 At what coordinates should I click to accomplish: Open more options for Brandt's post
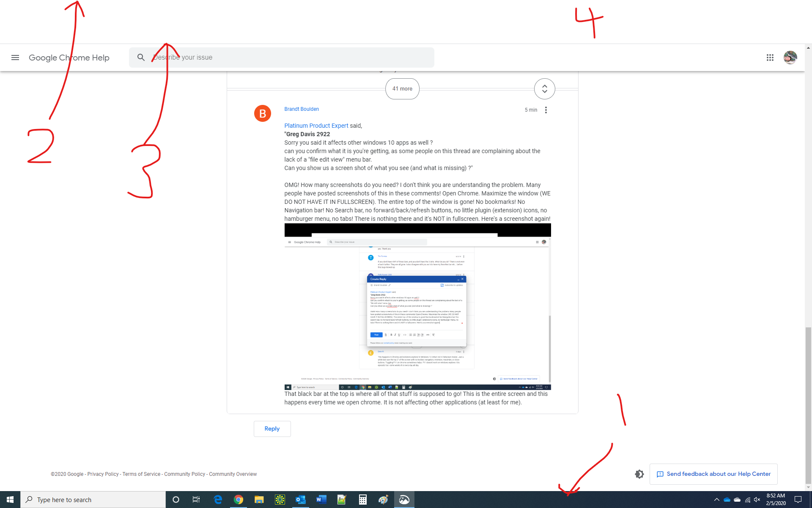click(546, 110)
